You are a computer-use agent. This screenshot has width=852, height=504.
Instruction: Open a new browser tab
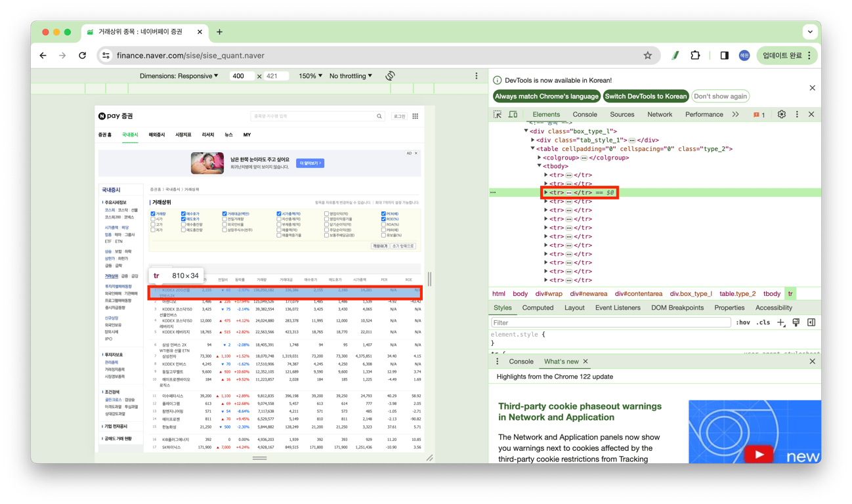219,31
